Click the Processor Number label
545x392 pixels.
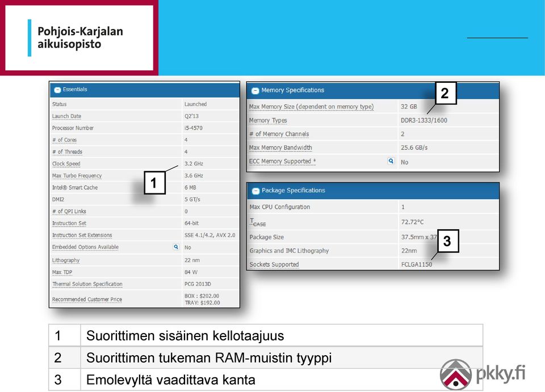[73, 128]
